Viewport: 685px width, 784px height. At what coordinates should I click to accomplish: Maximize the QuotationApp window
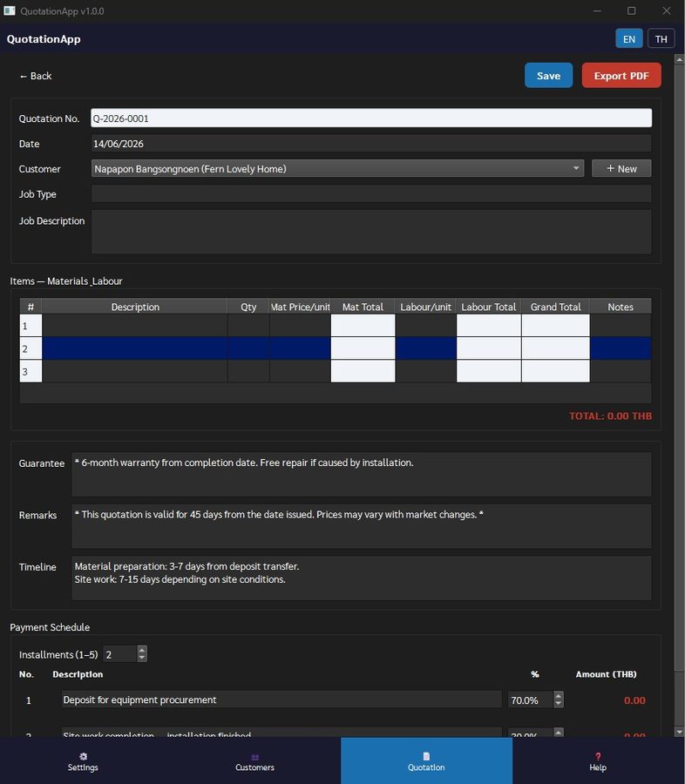click(x=632, y=10)
